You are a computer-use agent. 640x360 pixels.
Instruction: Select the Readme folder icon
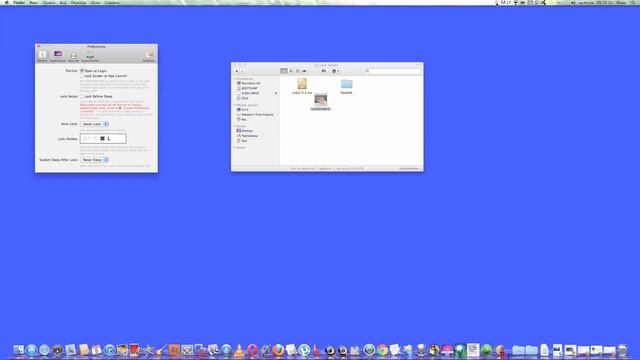pyautogui.click(x=347, y=84)
